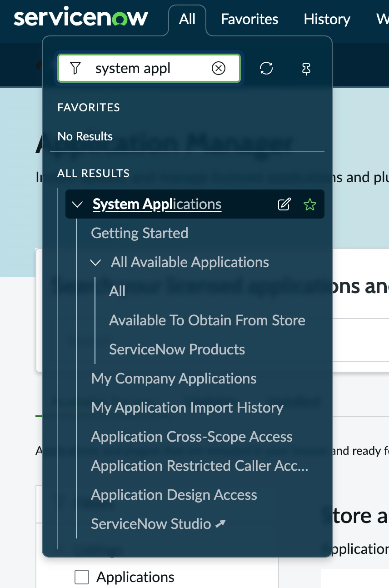Open the History tab
The image size is (389, 588).
327,19
